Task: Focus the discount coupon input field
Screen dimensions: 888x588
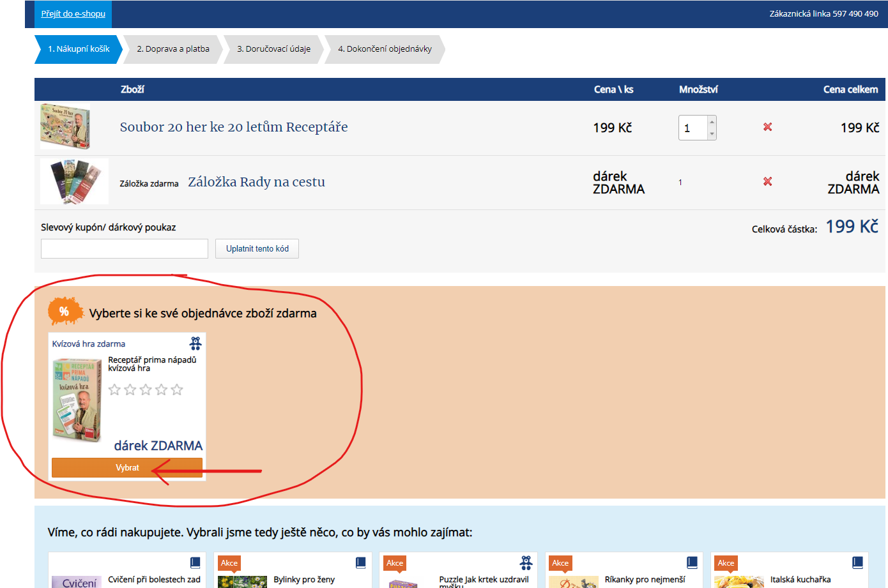Action: click(x=125, y=249)
